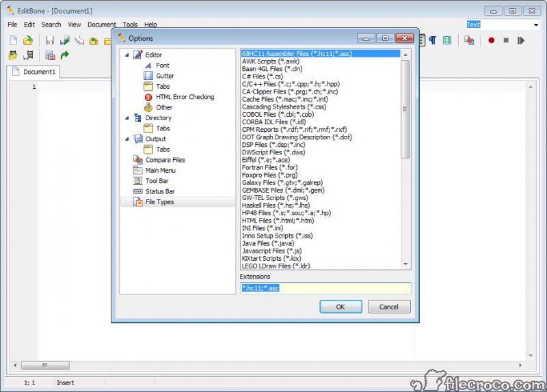This screenshot has height=392, width=547.
Task: Select File Types in the Options tree
Action: click(x=159, y=201)
